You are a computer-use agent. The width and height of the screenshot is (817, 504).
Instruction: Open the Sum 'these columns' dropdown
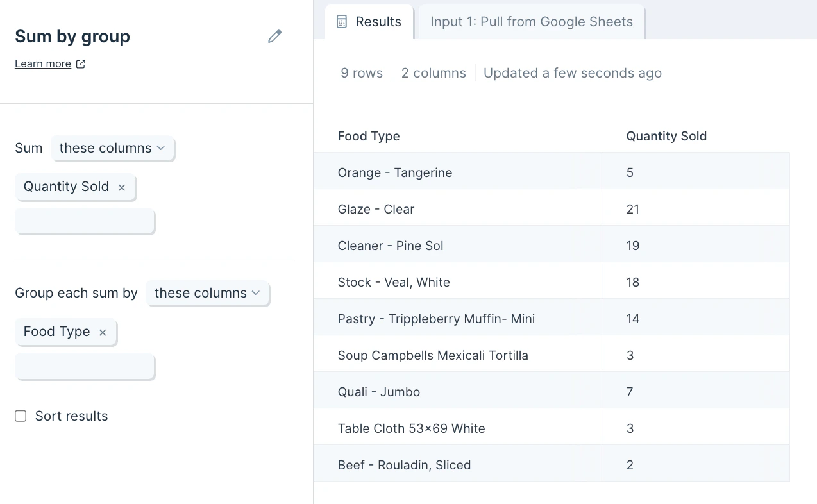coord(112,148)
